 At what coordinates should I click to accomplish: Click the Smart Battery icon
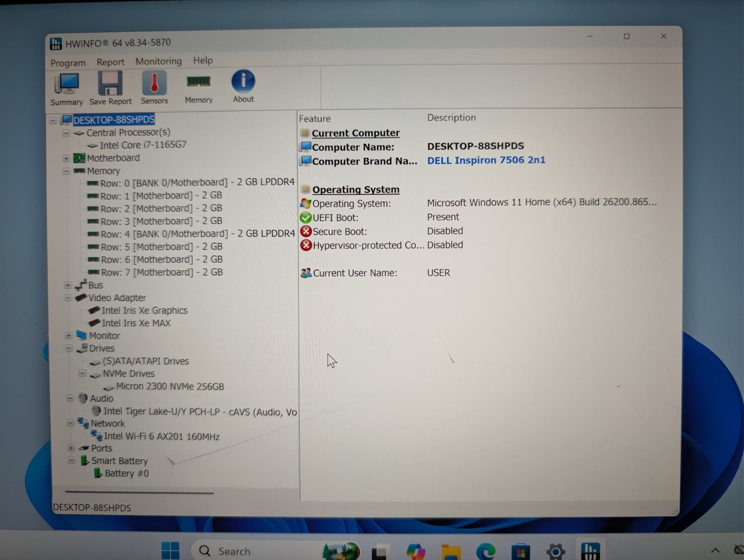[x=84, y=460]
